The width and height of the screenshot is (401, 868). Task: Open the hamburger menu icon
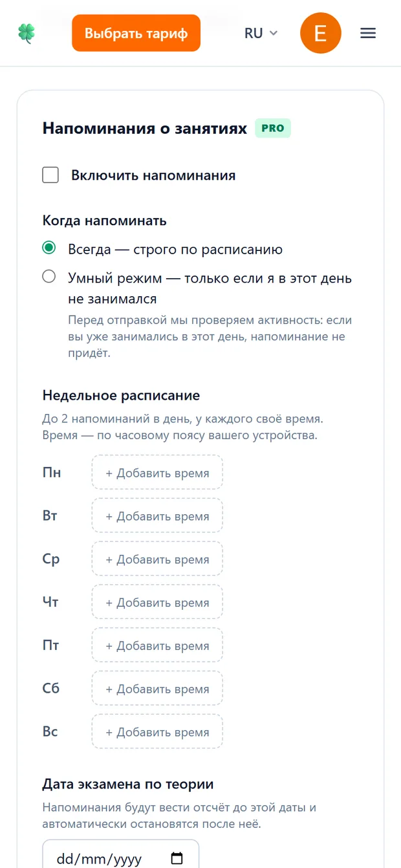pyautogui.click(x=368, y=33)
